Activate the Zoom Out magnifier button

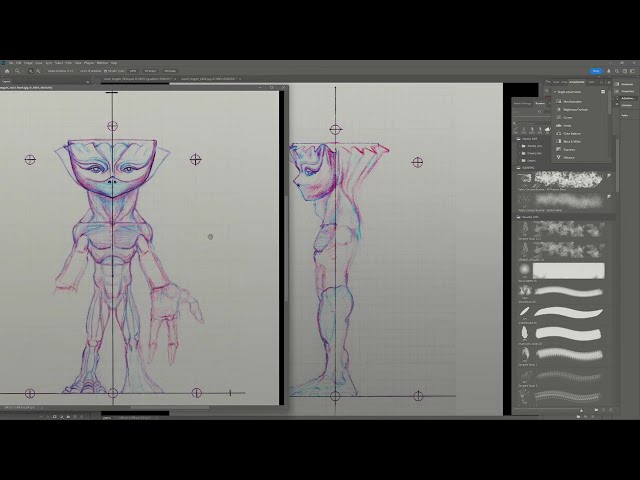[x=38, y=71]
